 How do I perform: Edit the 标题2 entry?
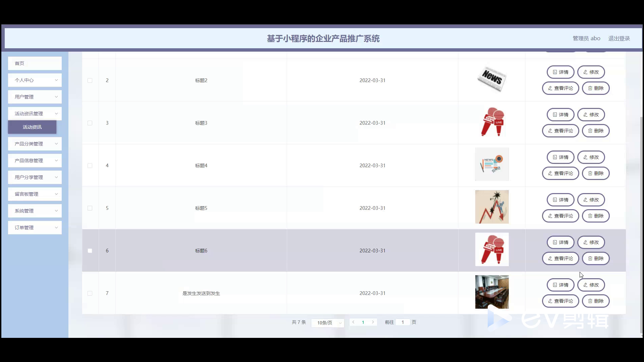click(591, 72)
